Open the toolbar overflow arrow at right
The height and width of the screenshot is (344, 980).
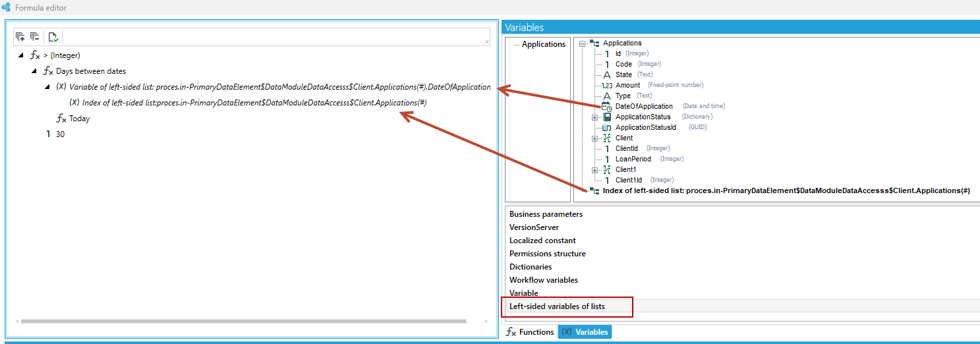(487, 42)
